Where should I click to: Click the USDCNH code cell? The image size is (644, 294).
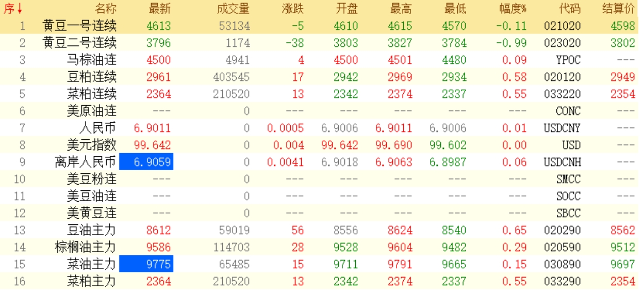pos(562,162)
